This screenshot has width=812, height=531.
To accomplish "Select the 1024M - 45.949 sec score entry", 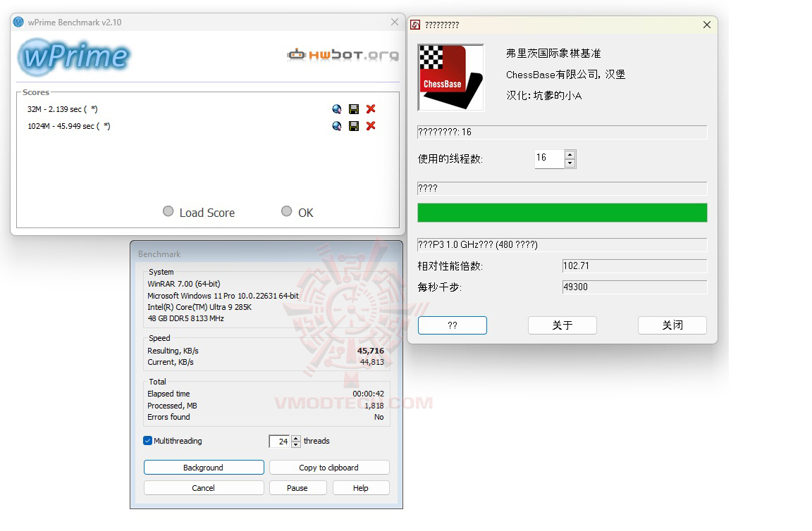I will tap(69, 126).
